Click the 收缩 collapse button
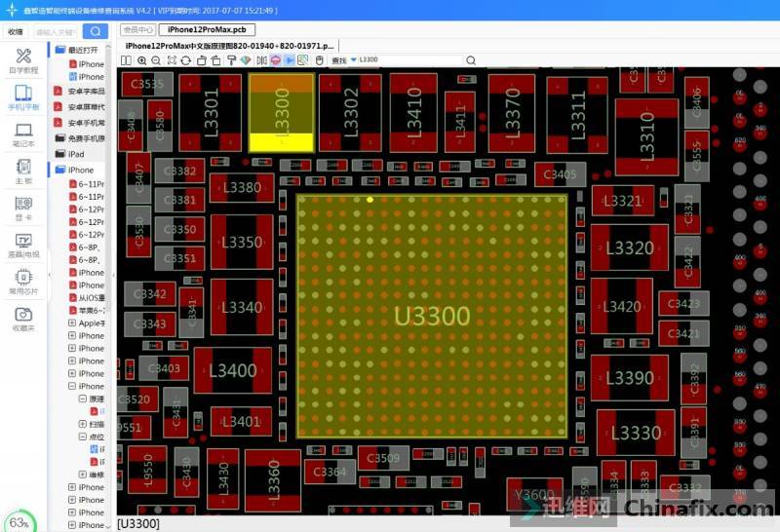The width and height of the screenshot is (780, 532). click(16, 31)
